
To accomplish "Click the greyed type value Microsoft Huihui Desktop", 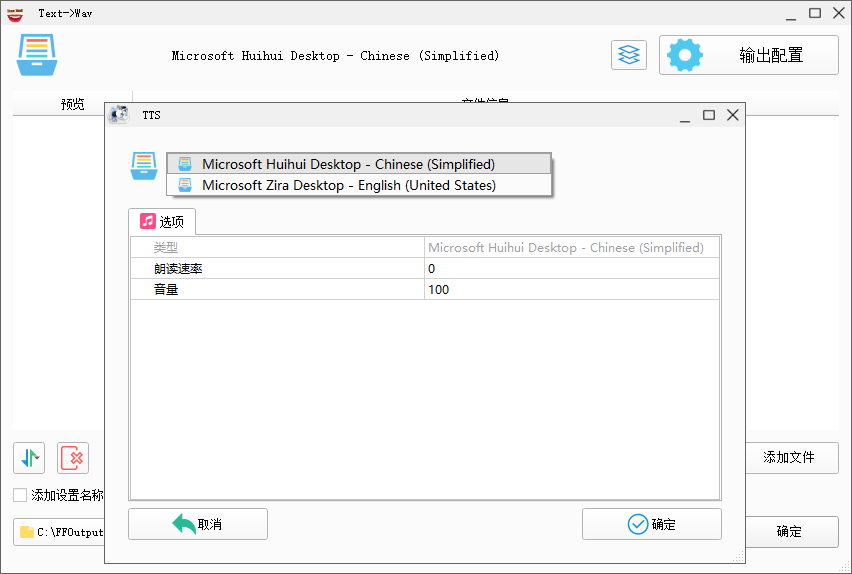I will 566,248.
